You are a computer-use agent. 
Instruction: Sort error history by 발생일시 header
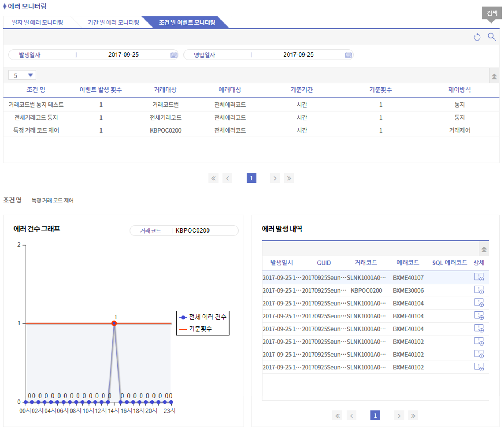coord(282,263)
